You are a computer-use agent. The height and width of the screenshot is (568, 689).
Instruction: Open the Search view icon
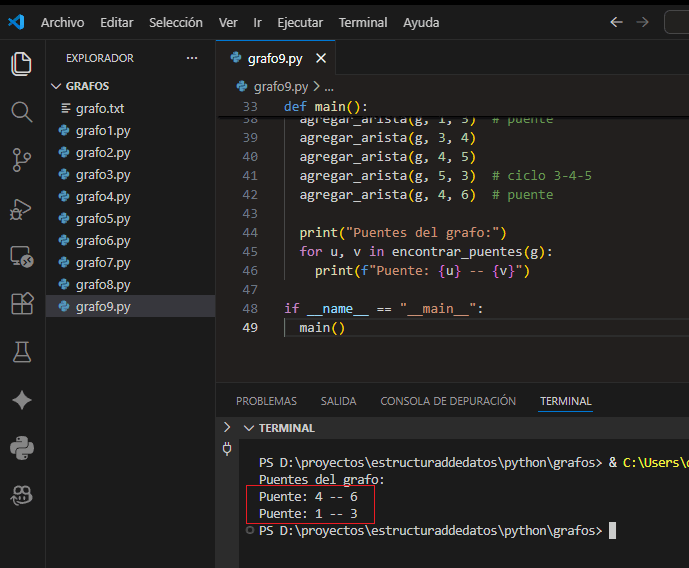pos(21,111)
